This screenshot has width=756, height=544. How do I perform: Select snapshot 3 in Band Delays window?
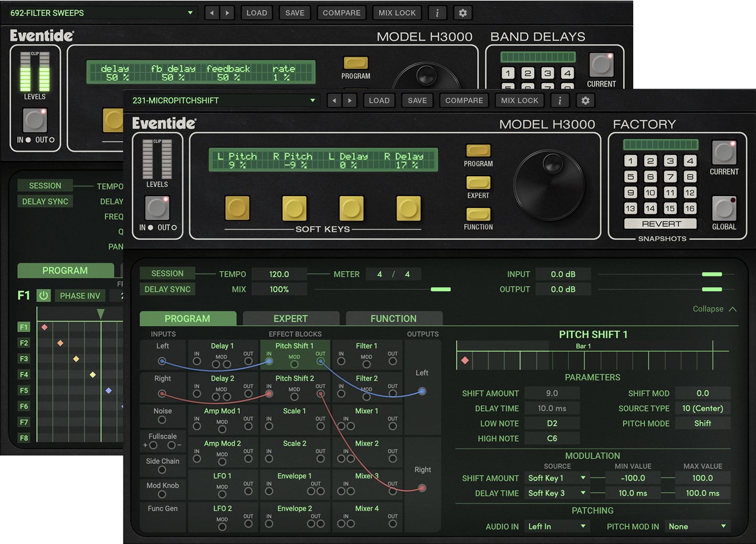548,73
